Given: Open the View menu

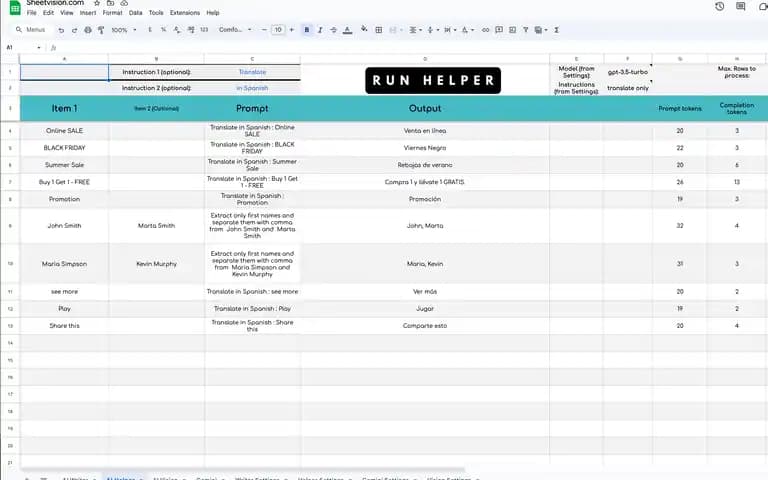Looking at the screenshot, I should click(x=67, y=13).
